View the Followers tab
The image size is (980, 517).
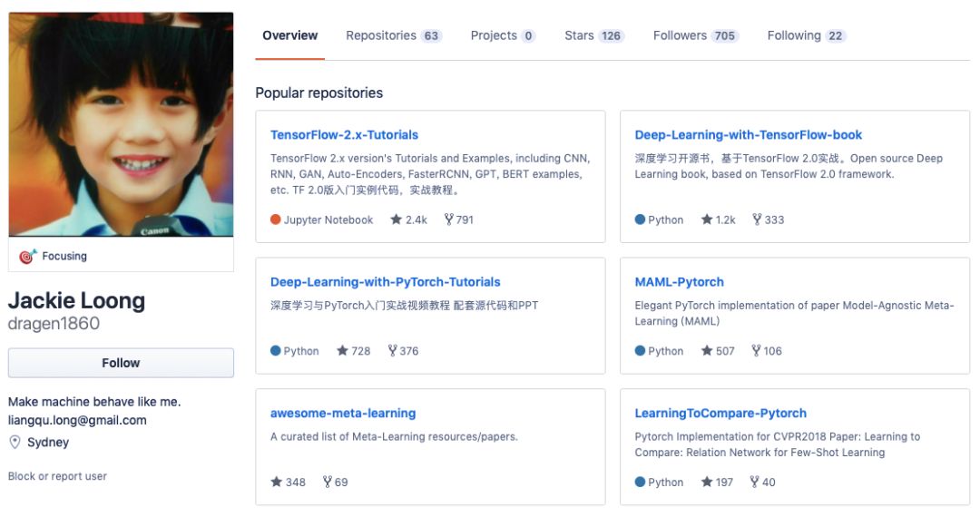point(695,36)
